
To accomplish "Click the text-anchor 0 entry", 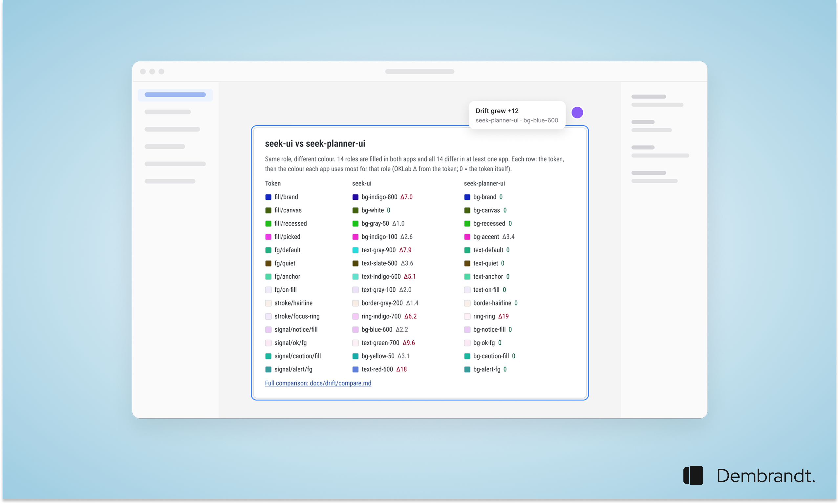I will pos(491,277).
